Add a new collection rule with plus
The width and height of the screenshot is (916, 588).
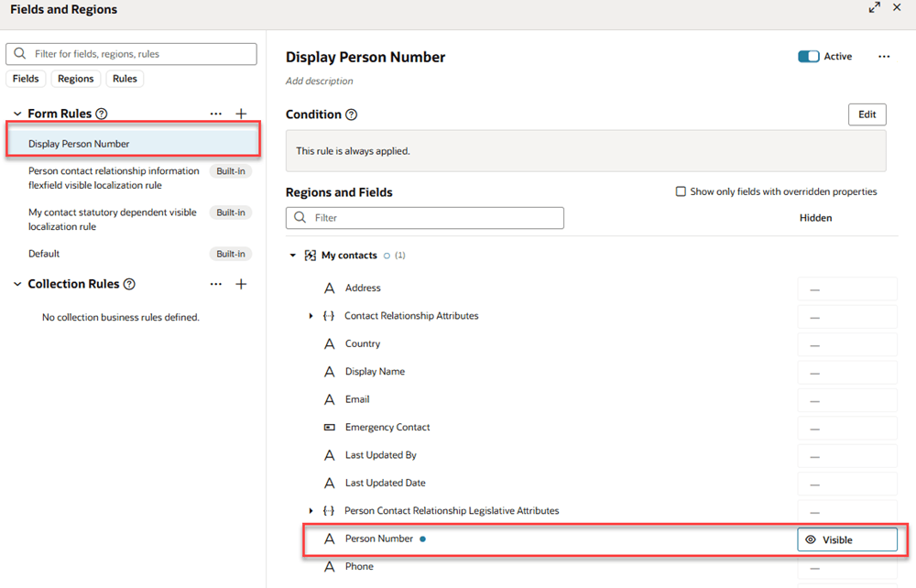point(241,284)
